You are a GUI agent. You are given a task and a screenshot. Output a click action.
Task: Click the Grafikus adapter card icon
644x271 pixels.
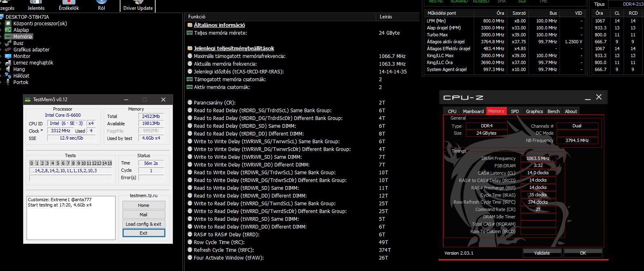8,49
